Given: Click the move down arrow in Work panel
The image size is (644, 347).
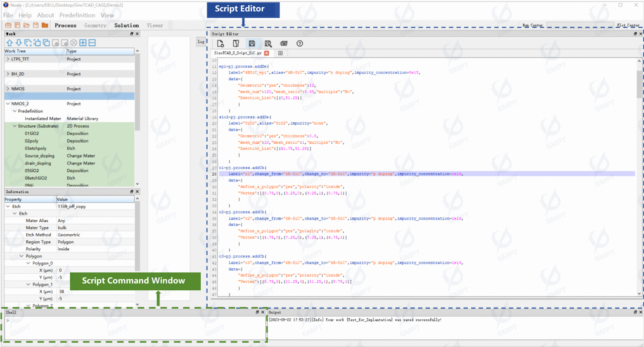Looking at the screenshot, I should [x=19, y=43].
